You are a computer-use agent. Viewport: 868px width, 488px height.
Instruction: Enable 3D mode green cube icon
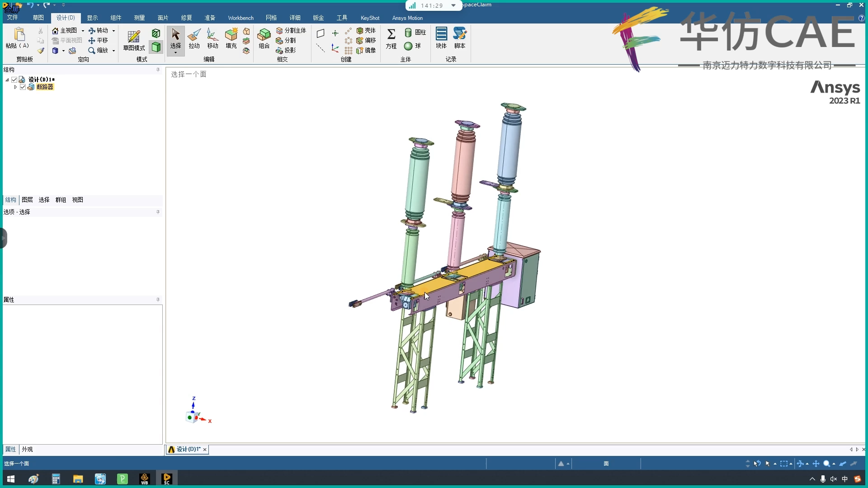point(156,47)
